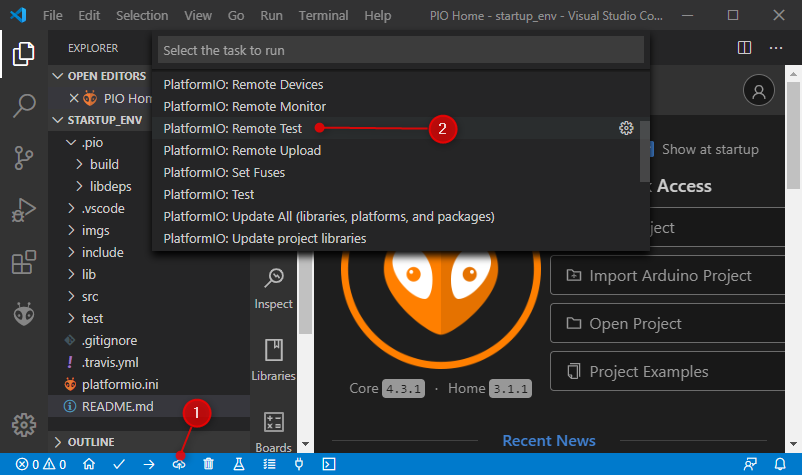Click the PlatformIO Clean trash icon
The width and height of the screenshot is (802, 475).
click(x=208, y=464)
